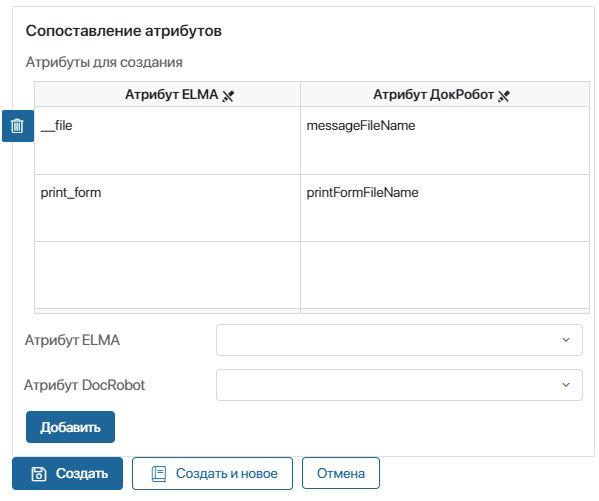Sort by Атрибут ELMA column header
This screenshot has height=501, width=599.
coord(172,94)
